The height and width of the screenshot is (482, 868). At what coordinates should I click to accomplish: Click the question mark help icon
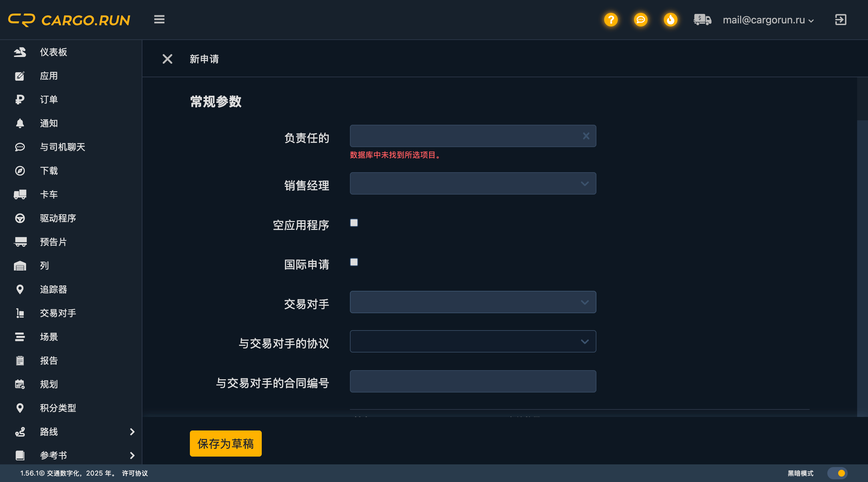(x=611, y=20)
